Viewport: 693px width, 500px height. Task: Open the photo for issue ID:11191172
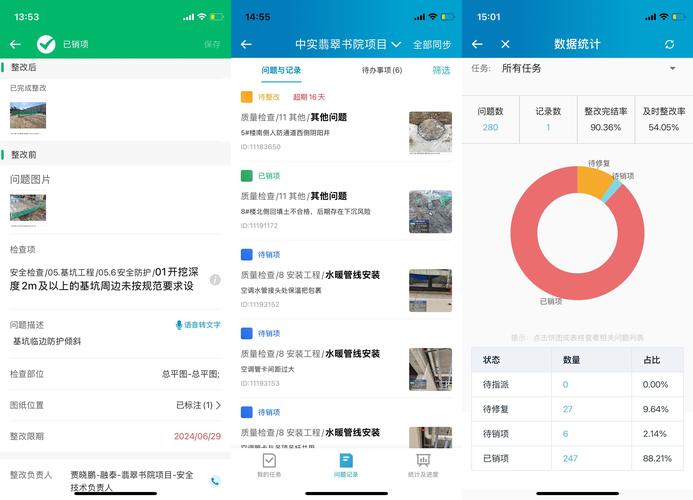point(430,211)
